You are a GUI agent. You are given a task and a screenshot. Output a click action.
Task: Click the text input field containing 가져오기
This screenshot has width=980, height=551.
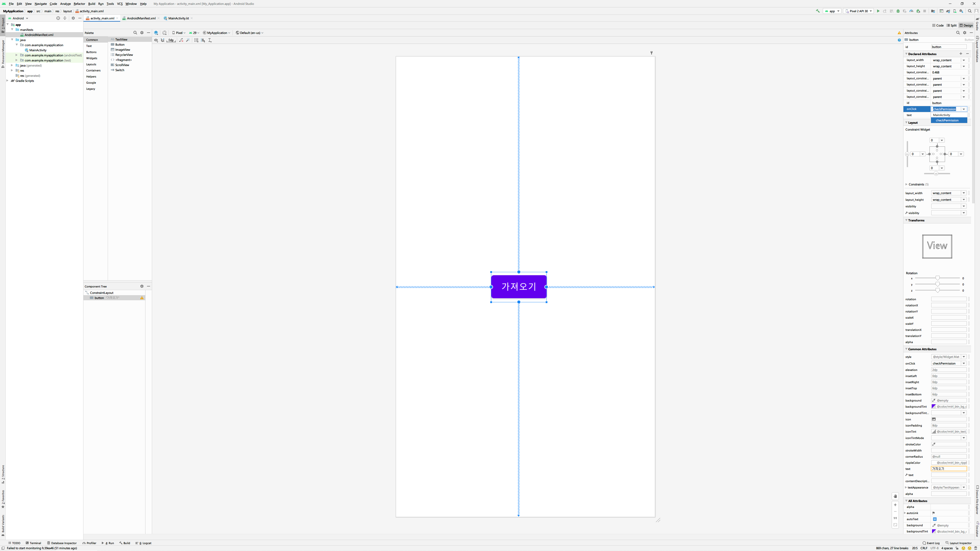[x=948, y=469]
